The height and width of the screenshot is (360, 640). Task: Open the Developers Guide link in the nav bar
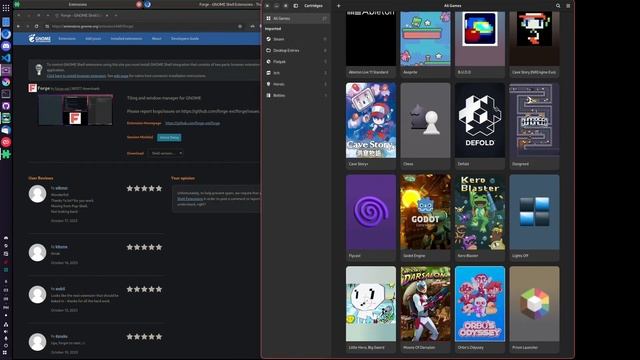[185, 38]
